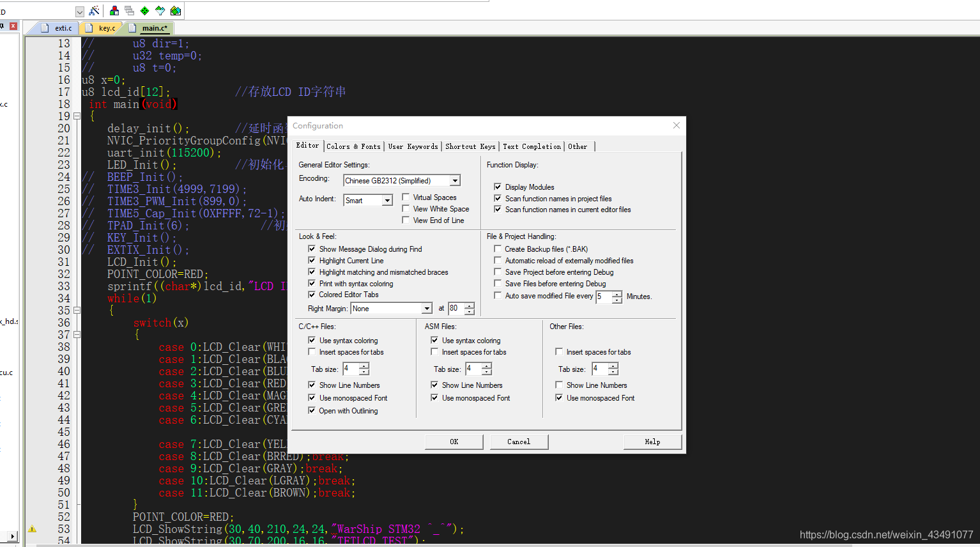Select the Editor tab in Configuration

click(x=307, y=146)
